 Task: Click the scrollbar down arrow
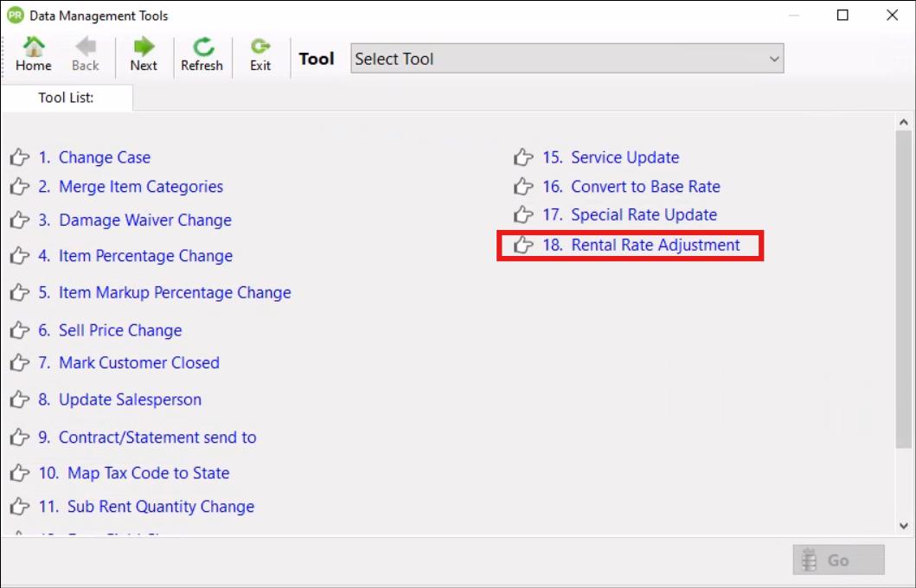coord(904,525)
